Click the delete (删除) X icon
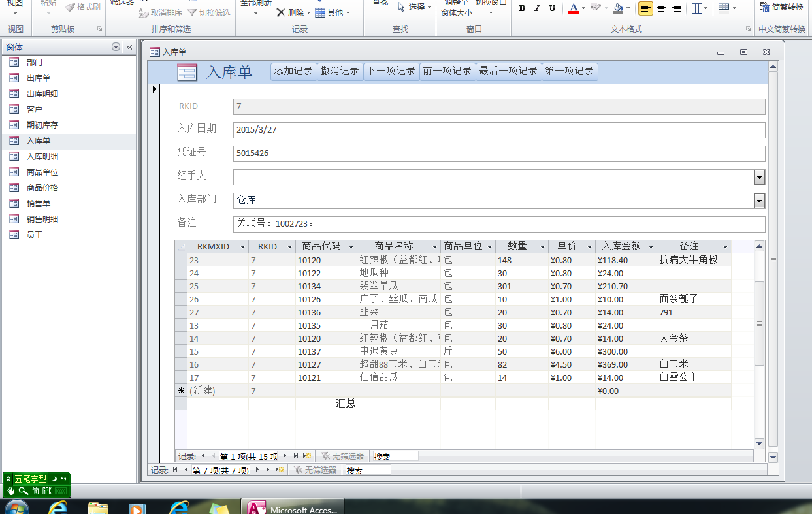This screenshot has width=812, height=514. point(280,12)
